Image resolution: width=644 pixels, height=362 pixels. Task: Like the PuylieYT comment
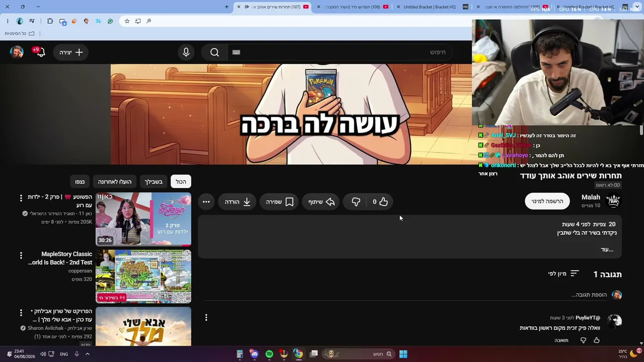click(x=597, y=340)
